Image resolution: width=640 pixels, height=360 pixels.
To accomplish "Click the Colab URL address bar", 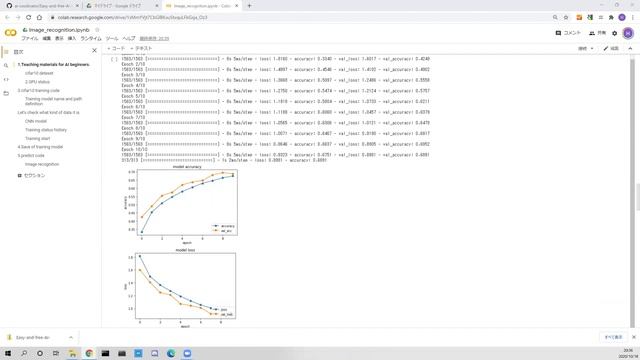I will tap(300, 18).
